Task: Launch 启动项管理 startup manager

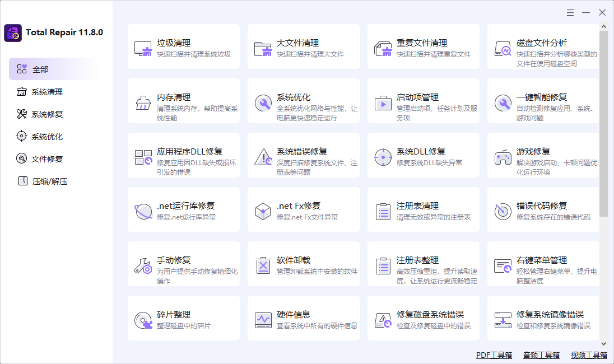Action: coord(423,104)
